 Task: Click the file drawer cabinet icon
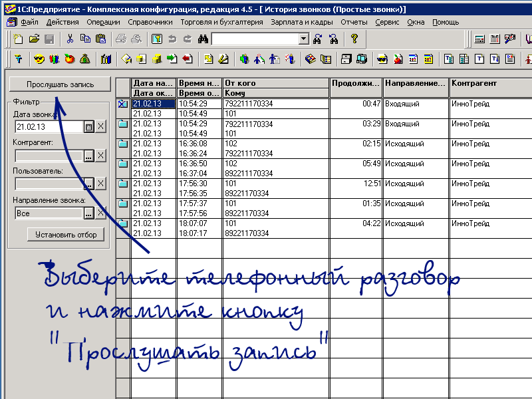[x=346, y=59]
